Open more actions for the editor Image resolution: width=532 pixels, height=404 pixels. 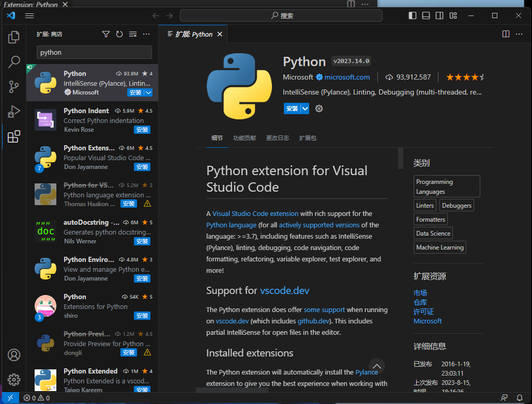pos(519,34)
